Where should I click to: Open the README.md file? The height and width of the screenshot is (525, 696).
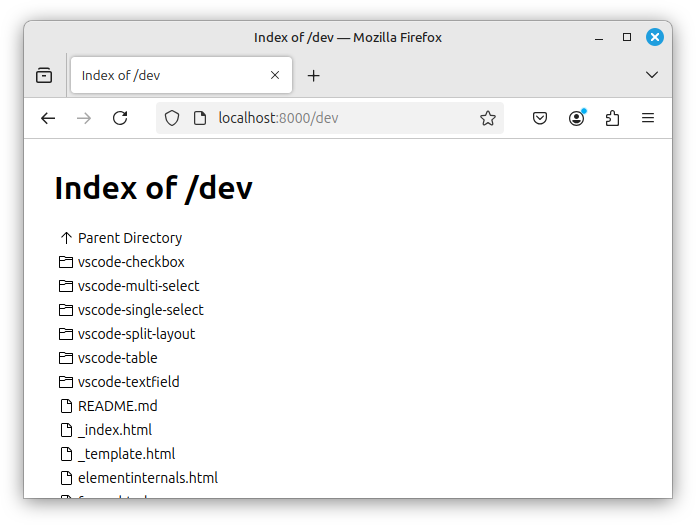[x=118, y=406]
